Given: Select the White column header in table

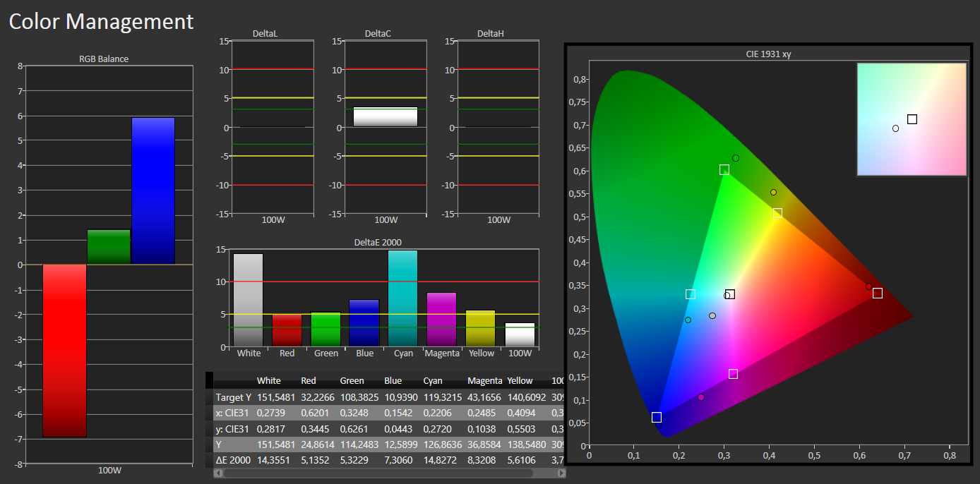Looking at the screenshot, I should click(268, 381).
